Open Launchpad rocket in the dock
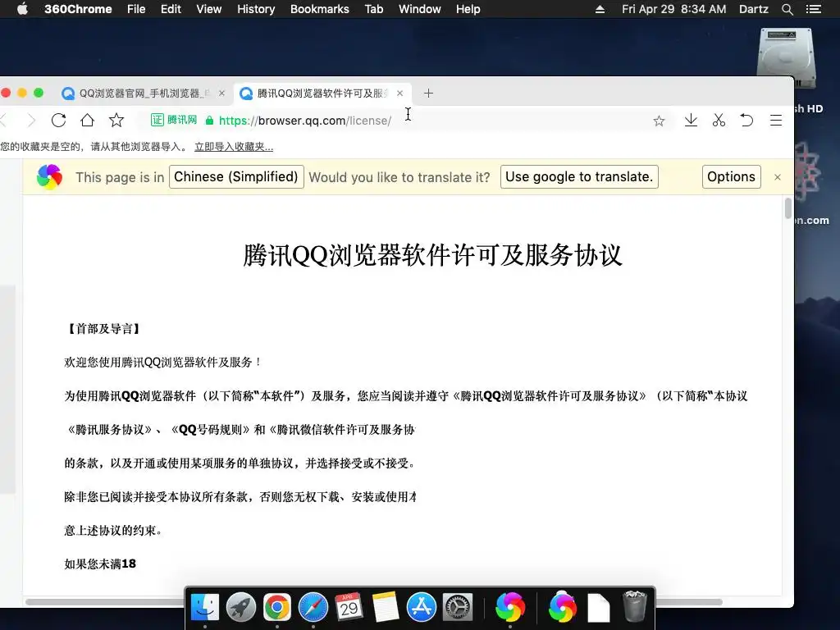This screenshot has height=630, width=840. point(241,608)
